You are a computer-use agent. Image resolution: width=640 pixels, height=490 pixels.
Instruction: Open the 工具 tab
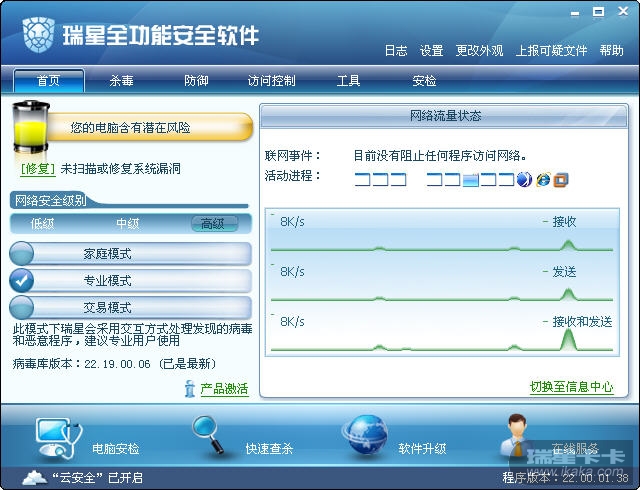[x=348, y=80]
